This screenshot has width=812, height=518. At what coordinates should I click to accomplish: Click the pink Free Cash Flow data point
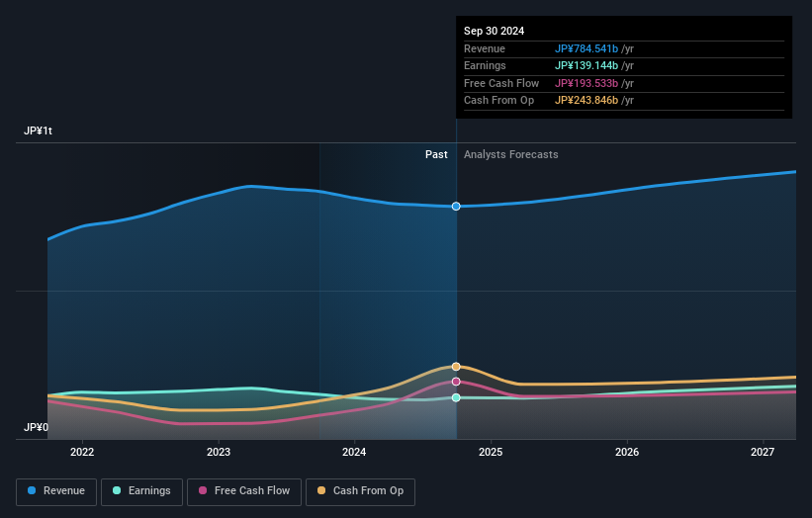pyautogui.click(x=456, y=382)
